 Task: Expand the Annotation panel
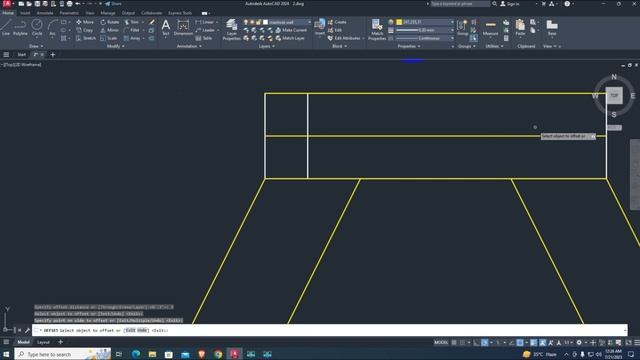pyautogui.click(x=189, y=46)
